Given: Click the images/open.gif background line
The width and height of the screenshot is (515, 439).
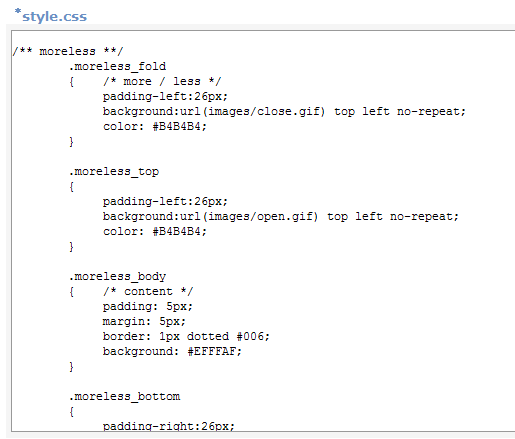Looking at the screenshot, I should (281, 217).
